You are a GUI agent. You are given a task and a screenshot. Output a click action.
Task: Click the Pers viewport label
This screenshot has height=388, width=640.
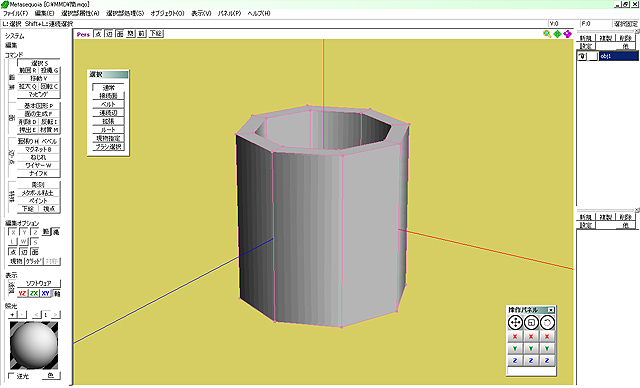point(83,34)
